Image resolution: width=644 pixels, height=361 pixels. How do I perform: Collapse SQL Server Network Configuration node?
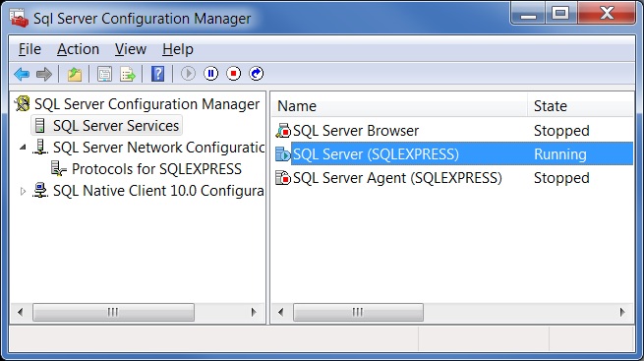pos(23,147)
